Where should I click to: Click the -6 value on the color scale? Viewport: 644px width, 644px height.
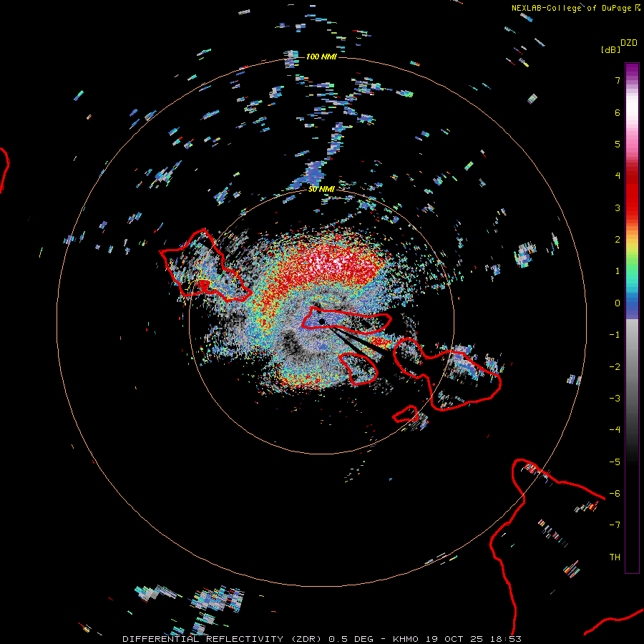[x=615, y=494]
